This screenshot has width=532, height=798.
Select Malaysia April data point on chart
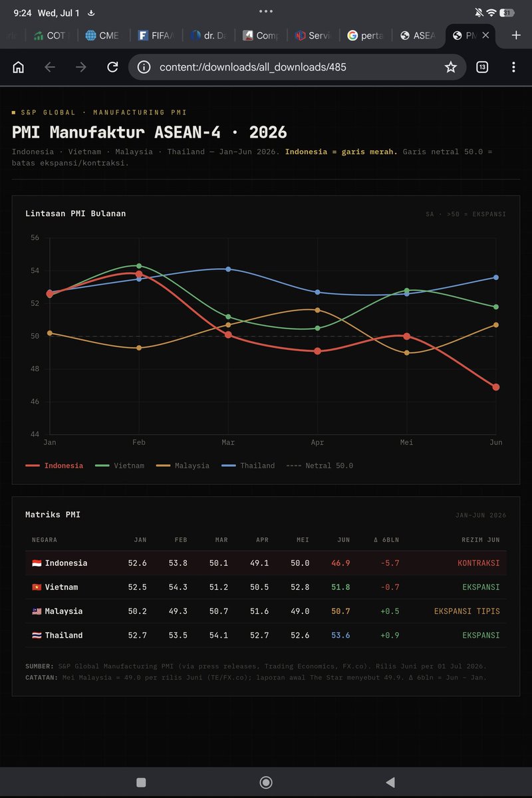tap(317, 310)
